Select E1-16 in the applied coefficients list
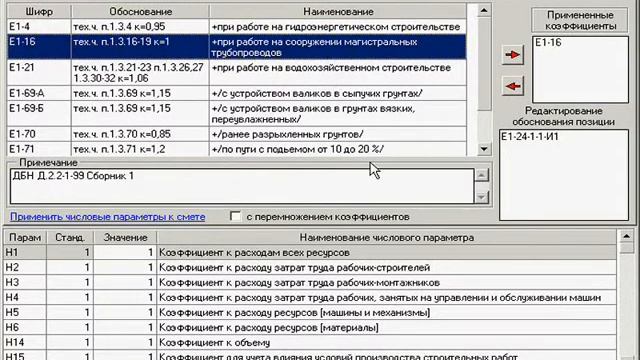This screenshot has height=360, width=640. (548, 42)
